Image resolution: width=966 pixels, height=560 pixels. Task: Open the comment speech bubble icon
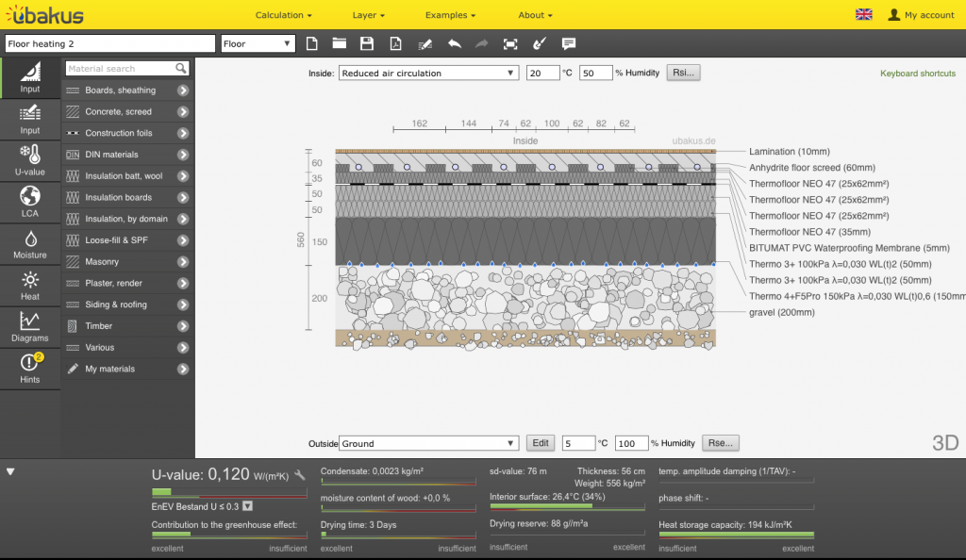coord(569,43)
